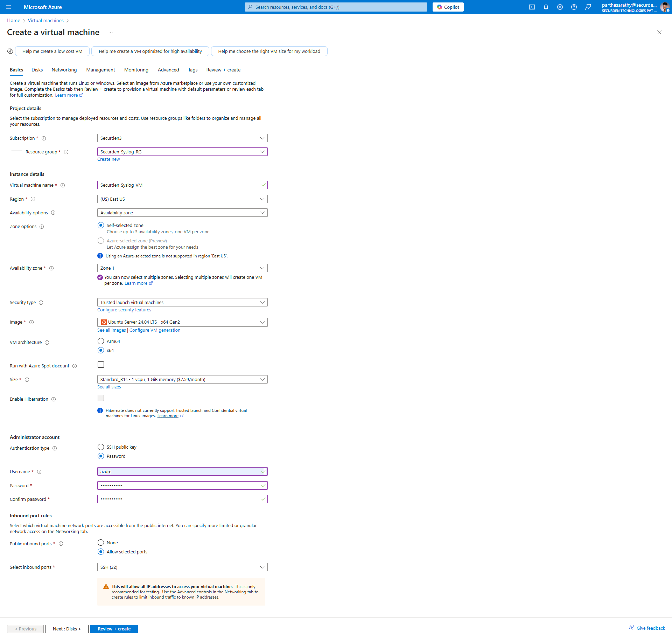Show info tooltip for Availability zone

click(51, 268)
